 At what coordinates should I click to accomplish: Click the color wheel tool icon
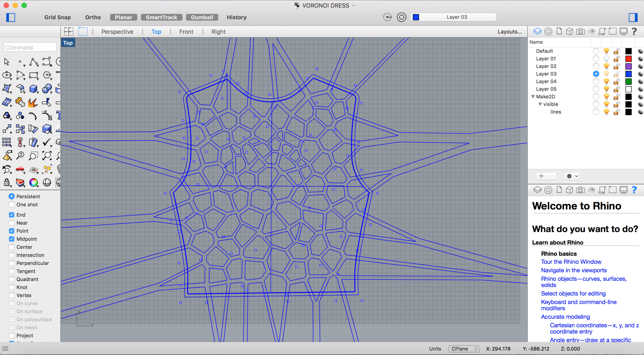(33, 183)
